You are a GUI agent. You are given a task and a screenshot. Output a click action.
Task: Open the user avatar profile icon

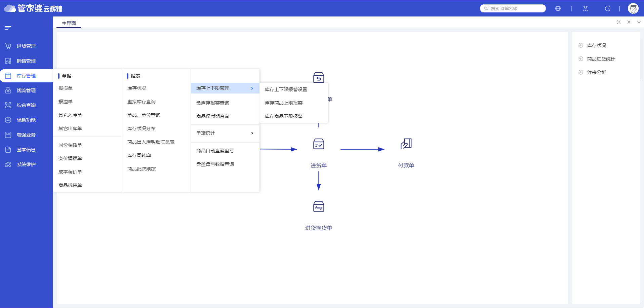(633, 8)
